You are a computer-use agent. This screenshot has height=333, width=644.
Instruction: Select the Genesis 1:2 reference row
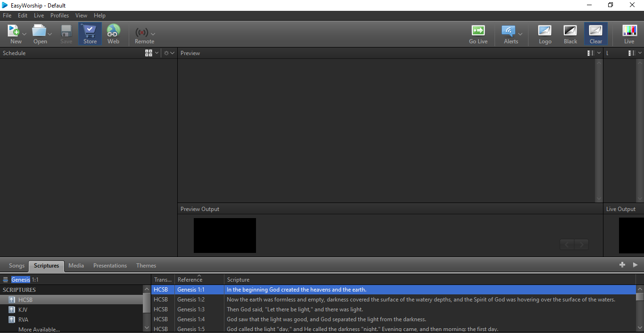394,300
